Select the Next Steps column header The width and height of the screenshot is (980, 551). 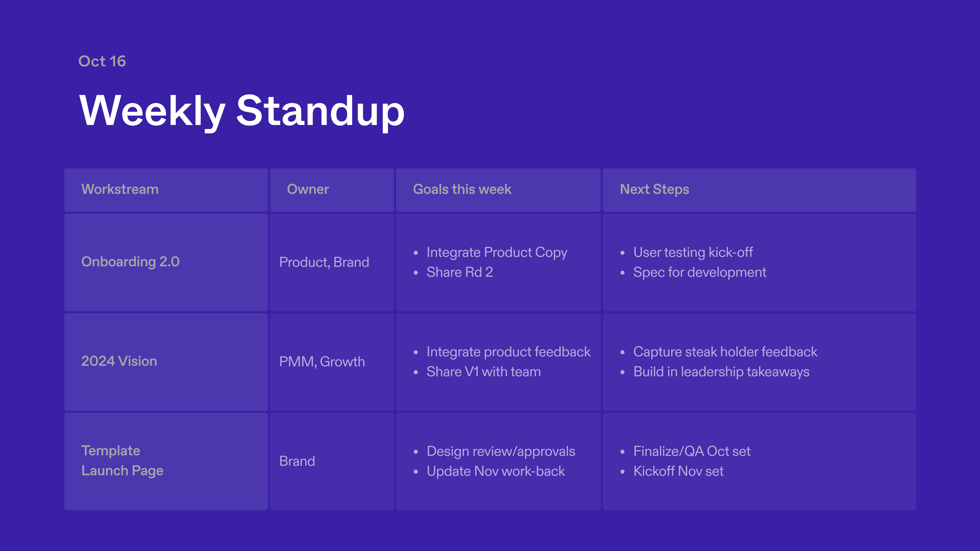click(x=654, y=189)
